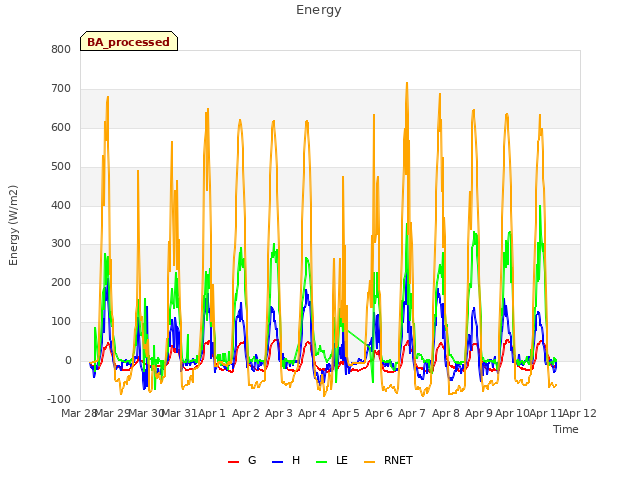Select the LE legend label
640x480 pixels.
pos(342,460)
